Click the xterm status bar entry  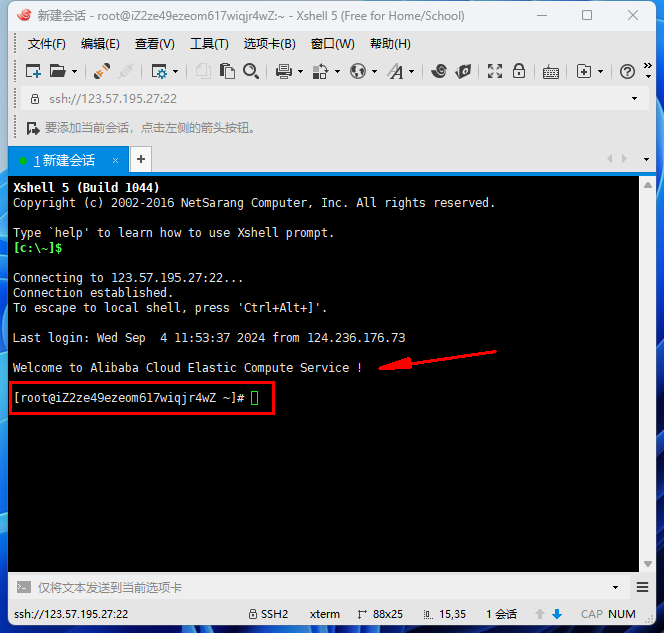pos(324,614)
